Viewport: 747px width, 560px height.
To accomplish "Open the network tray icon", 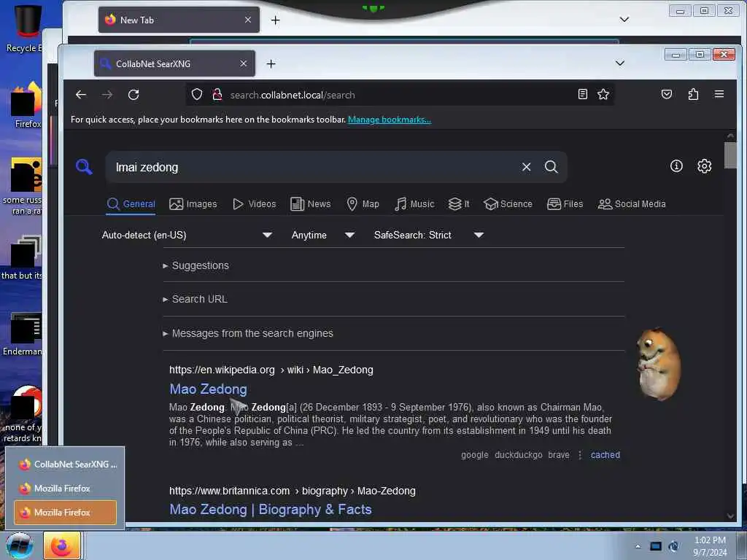I will tap(656, 546).
